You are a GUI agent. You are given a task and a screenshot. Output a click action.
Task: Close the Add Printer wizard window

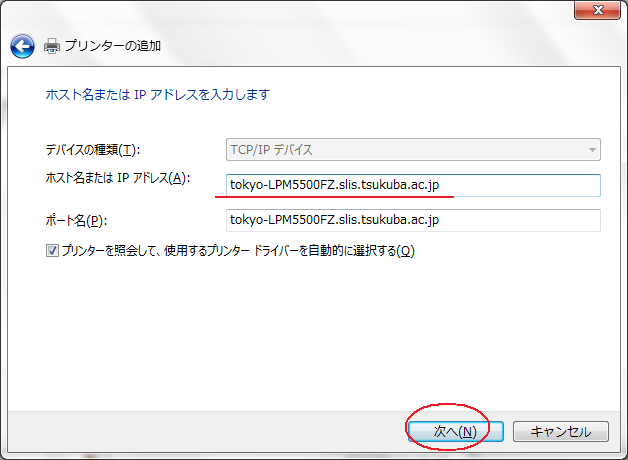pos(598,10)
